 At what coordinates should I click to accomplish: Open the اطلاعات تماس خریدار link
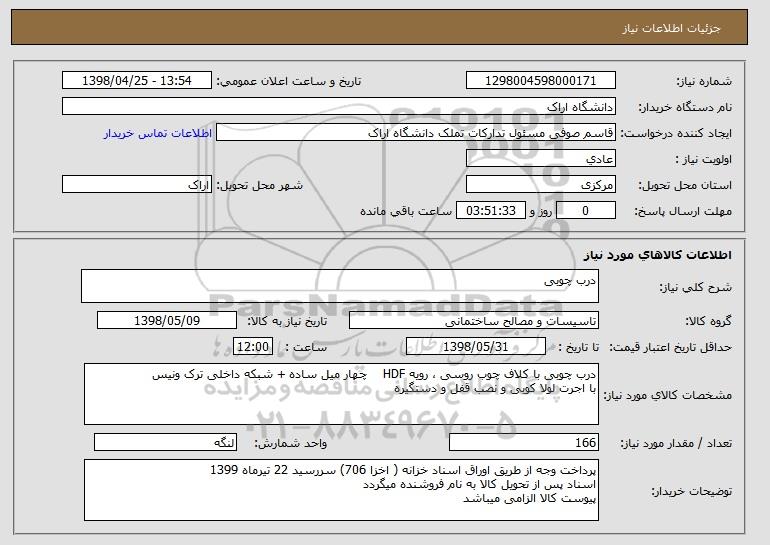[158, 134]
